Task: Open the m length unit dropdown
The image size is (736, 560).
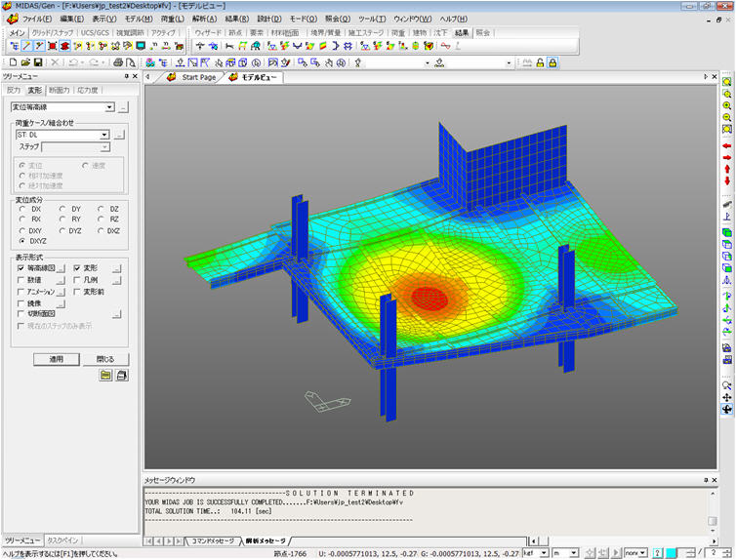Action: (574, 553)
